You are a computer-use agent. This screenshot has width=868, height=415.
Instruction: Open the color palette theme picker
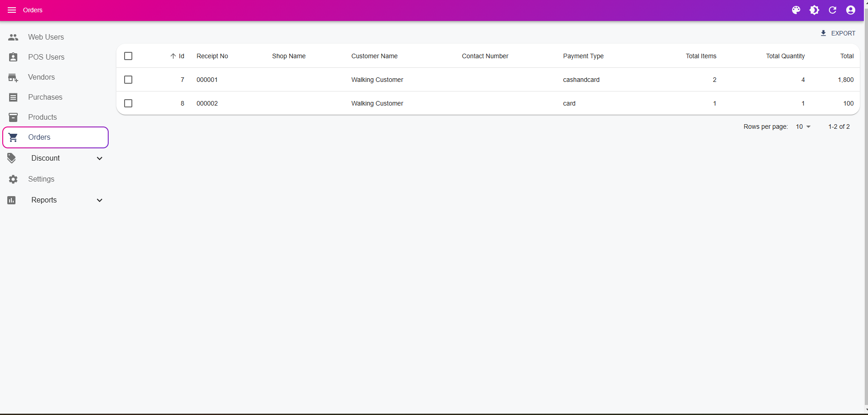(796, 10)
